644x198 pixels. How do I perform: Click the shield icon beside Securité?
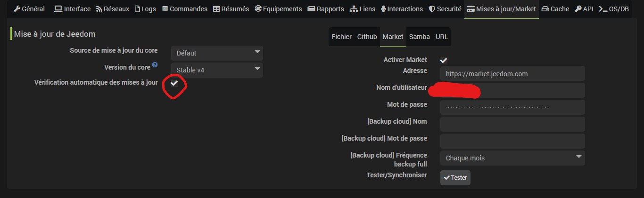pyautogui.click(x=432, y=9)
